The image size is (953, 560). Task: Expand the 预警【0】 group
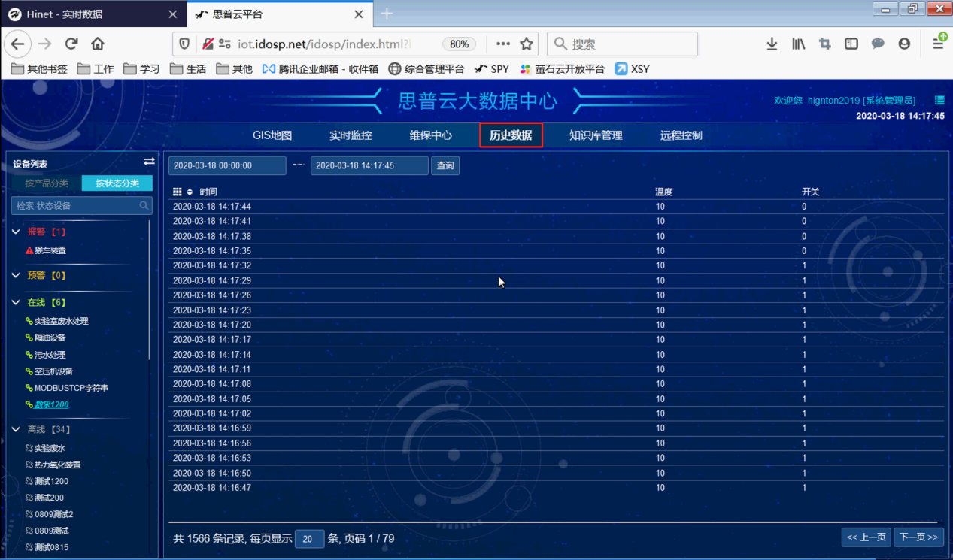[15, 276]
